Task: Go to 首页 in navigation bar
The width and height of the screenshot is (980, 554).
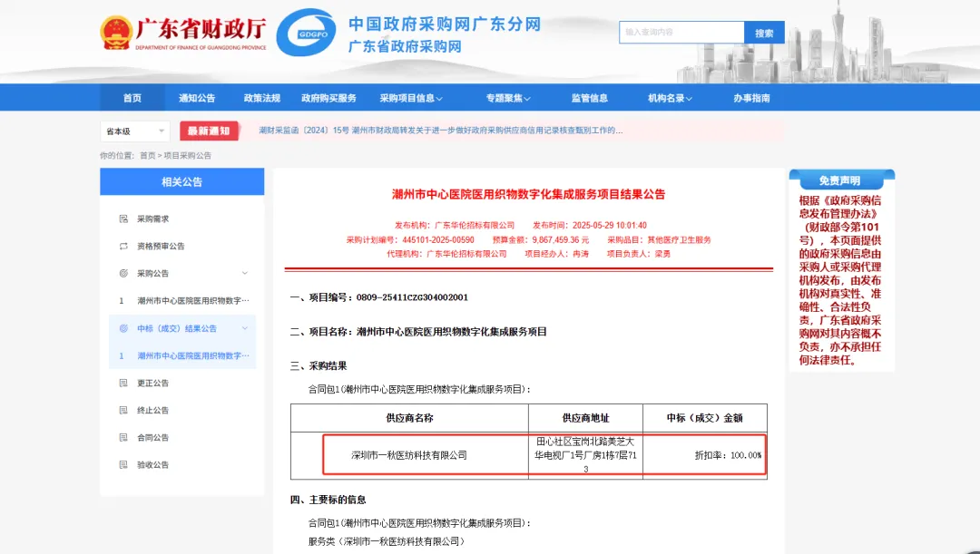Action: 132,98
